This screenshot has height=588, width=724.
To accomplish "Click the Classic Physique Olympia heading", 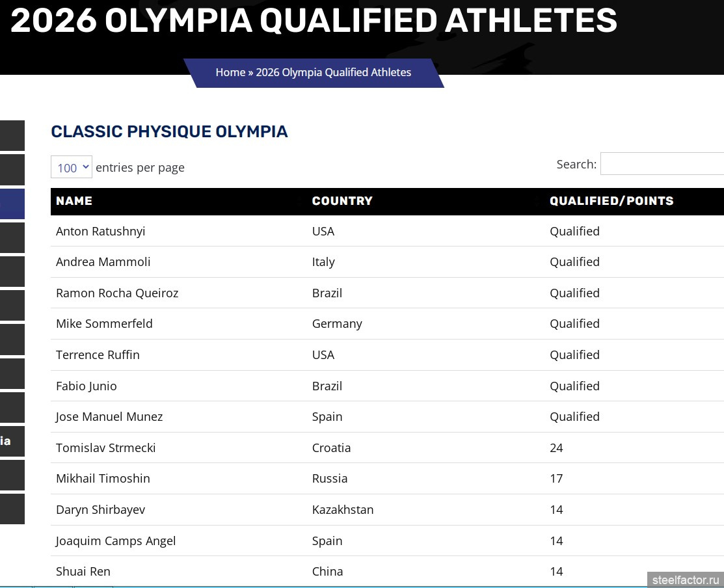I will [x=169, y=131].
